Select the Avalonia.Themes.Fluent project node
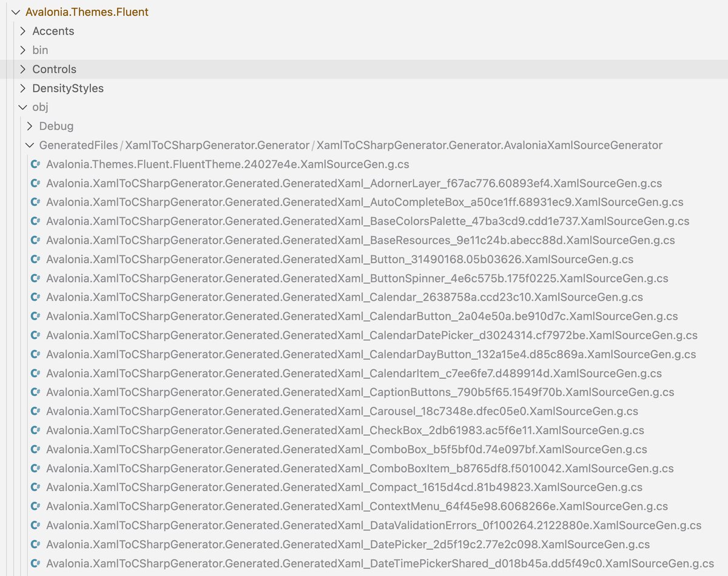 pyautogui.click(x=87, y=12)
